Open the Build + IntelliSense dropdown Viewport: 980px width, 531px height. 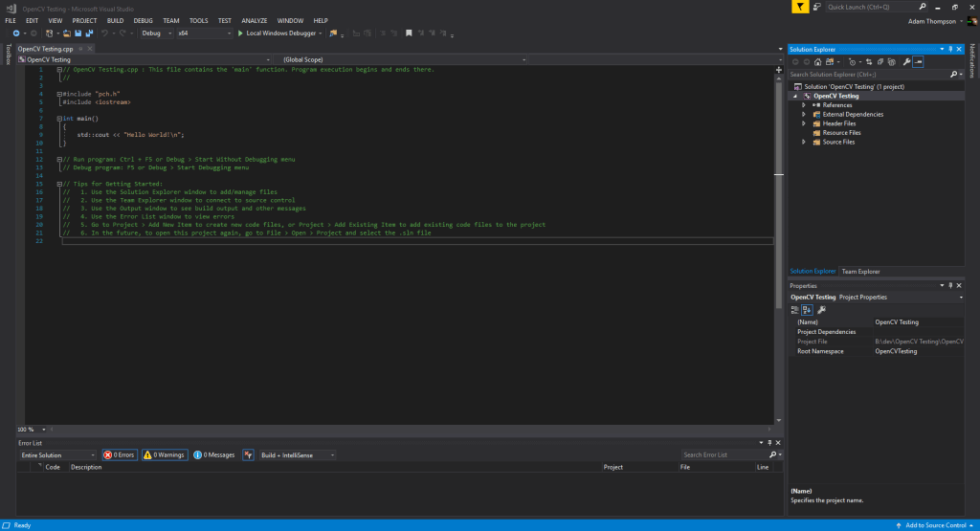[x=297, y=454]
